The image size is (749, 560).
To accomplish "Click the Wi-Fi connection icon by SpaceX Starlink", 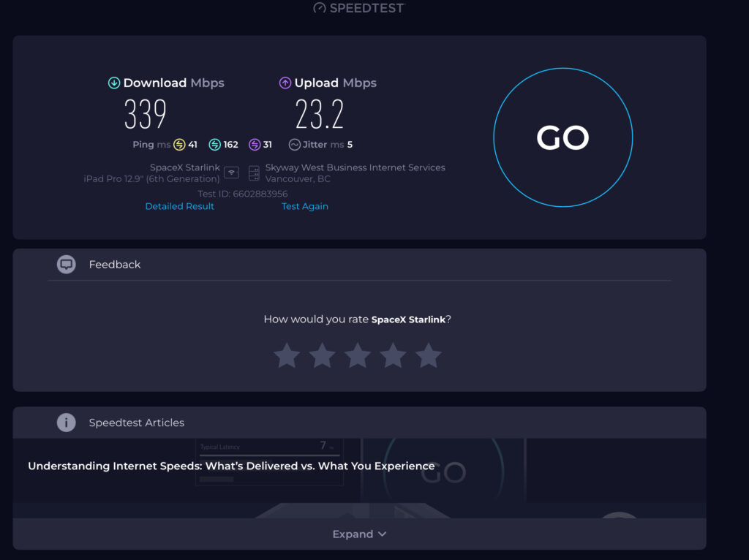I will (x=231, y=173).
